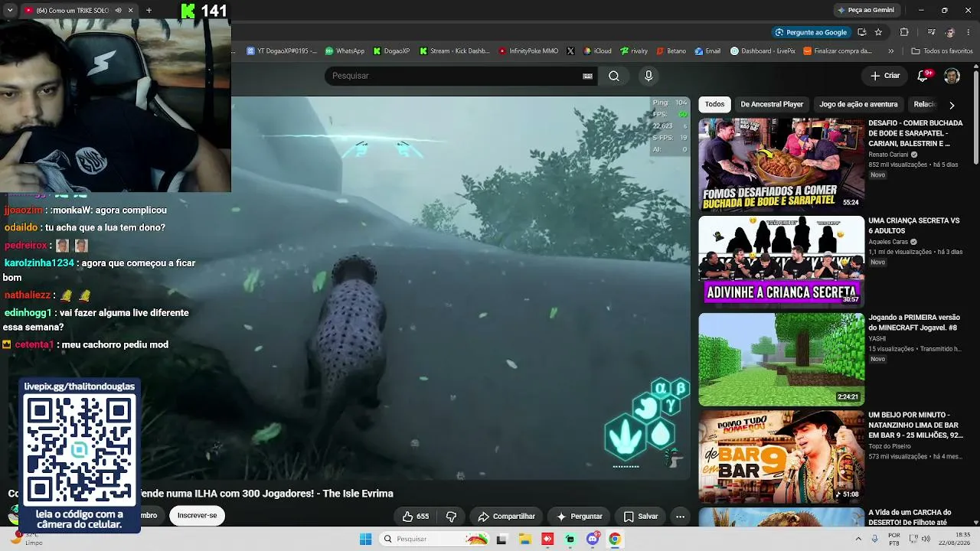
Task: Open the Windows Start menu
Action: [365, 539]
